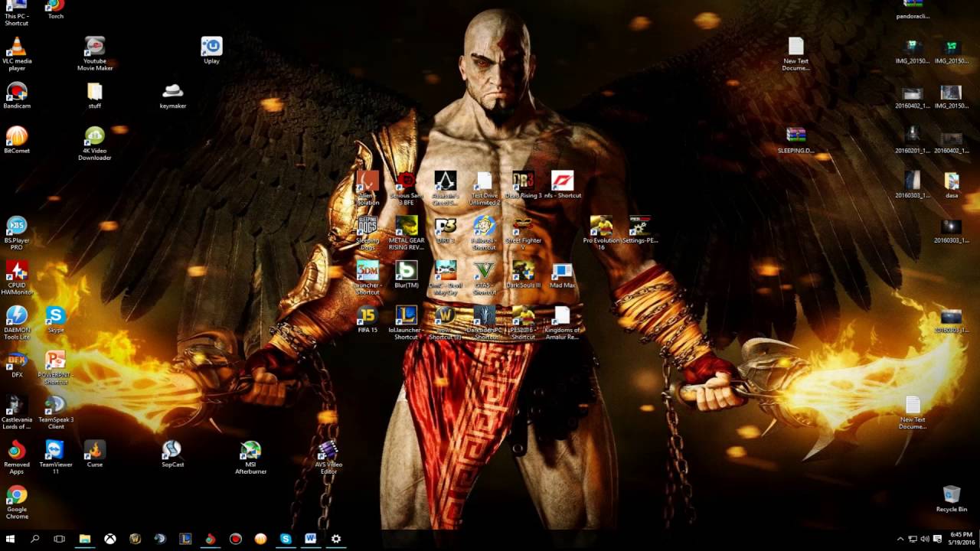The height and width of the screenshot is (551, 980).
Task: Select the keymaker desktop icon
Action: pyautogui.click(x=173, y=96)
